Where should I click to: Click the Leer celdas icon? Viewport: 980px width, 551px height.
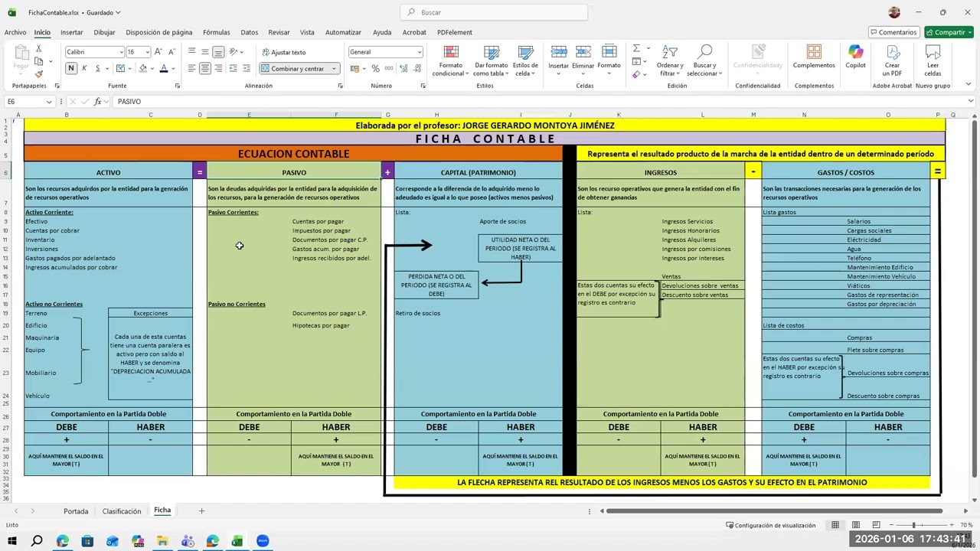pos(933,60)
